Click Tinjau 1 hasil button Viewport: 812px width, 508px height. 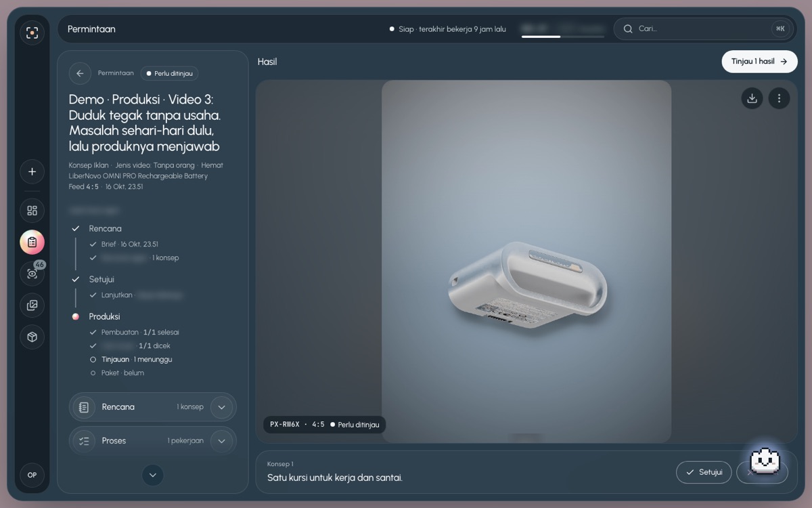[759, 62]
